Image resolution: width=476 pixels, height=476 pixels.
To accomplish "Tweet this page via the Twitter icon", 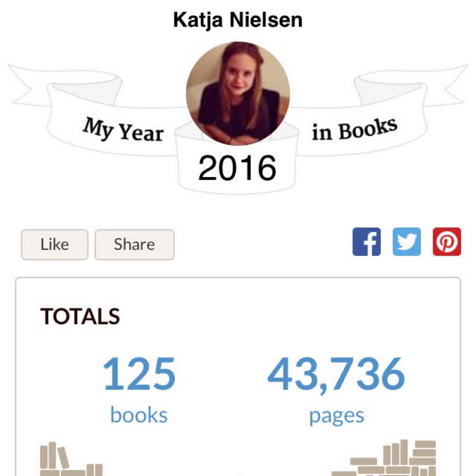I will pos(406,242).
